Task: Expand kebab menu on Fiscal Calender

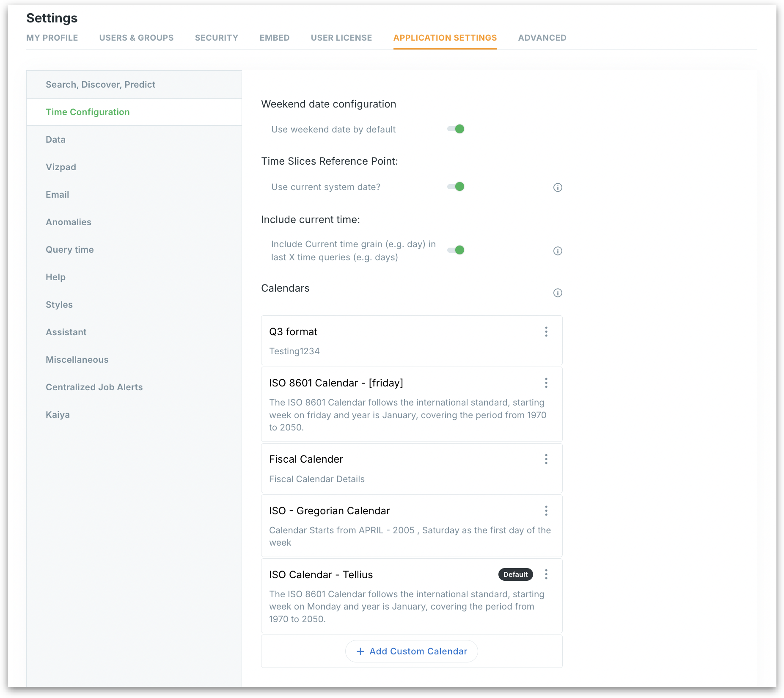Action: [546, 459]
